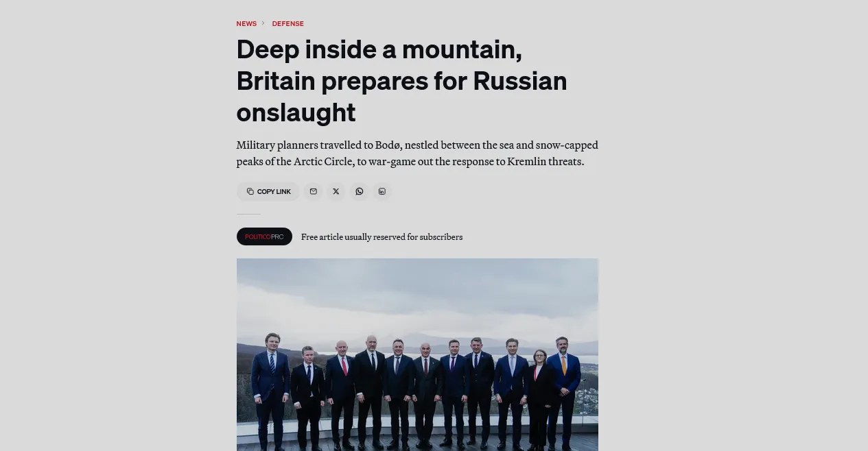Screen dimensions: 868x451
Task: Click the subheading mentioning Bodø
Action: tap(417, 154)
